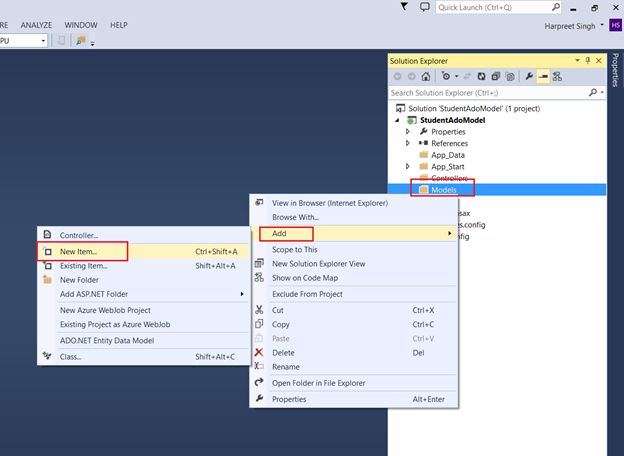Choose Existing Item... in Add submenu
The image size is (624, 456).
[143, 266]
